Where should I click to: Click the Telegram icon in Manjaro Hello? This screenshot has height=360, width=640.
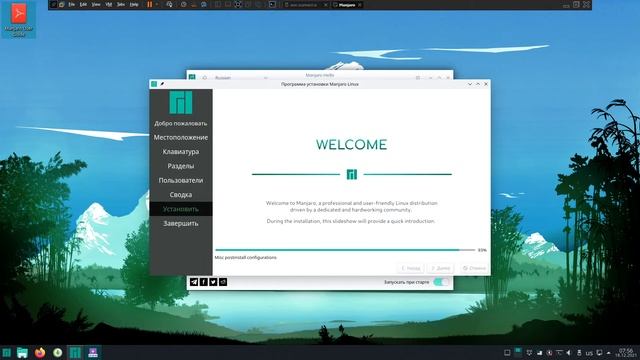tap(194, 282)
